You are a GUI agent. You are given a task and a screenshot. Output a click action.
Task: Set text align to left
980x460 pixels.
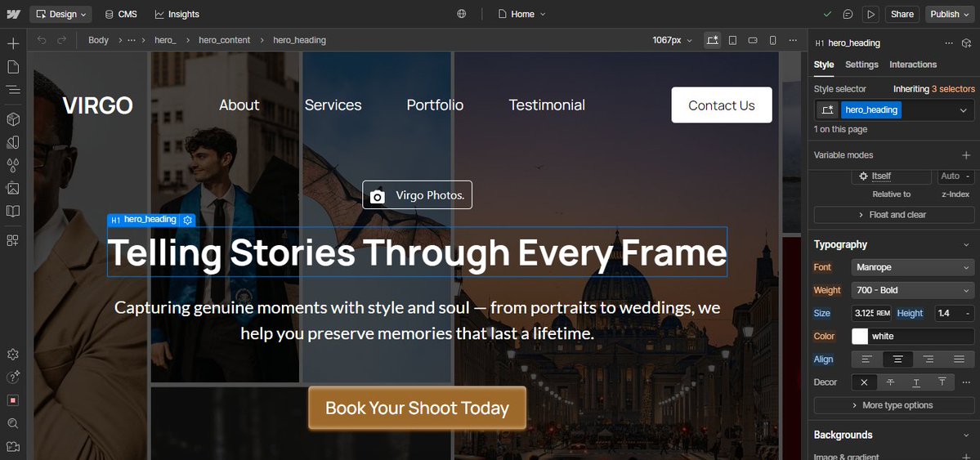(x=867, y=360)
